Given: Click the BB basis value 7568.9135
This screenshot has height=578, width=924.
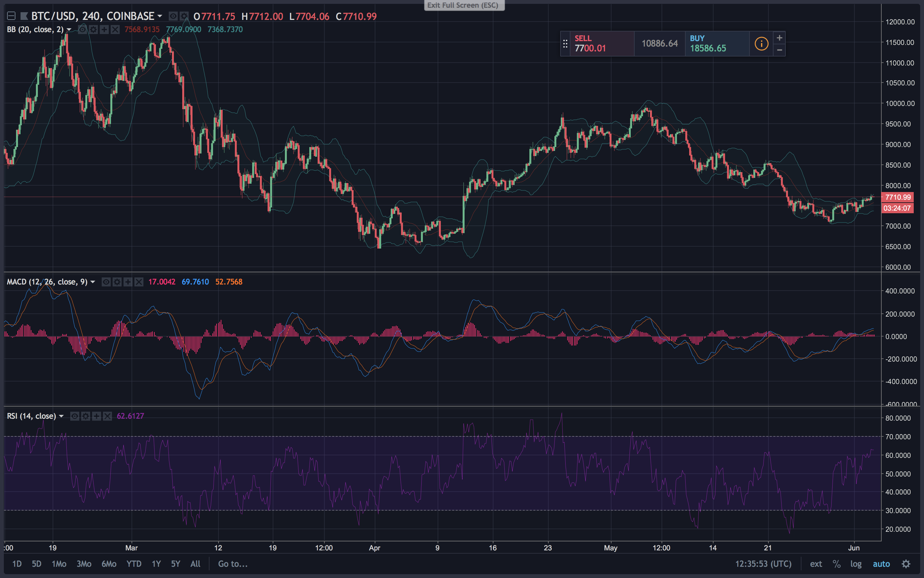Looking at the screenshot, I should (x=142, y=30).
